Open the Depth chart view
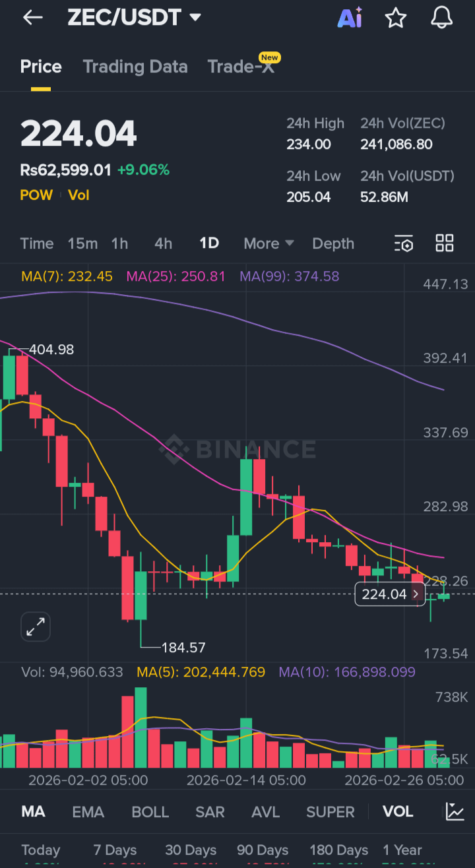Image resolution: width=475 pixels, height=868 pixels. pyautogui.click(x=333, y=243)
